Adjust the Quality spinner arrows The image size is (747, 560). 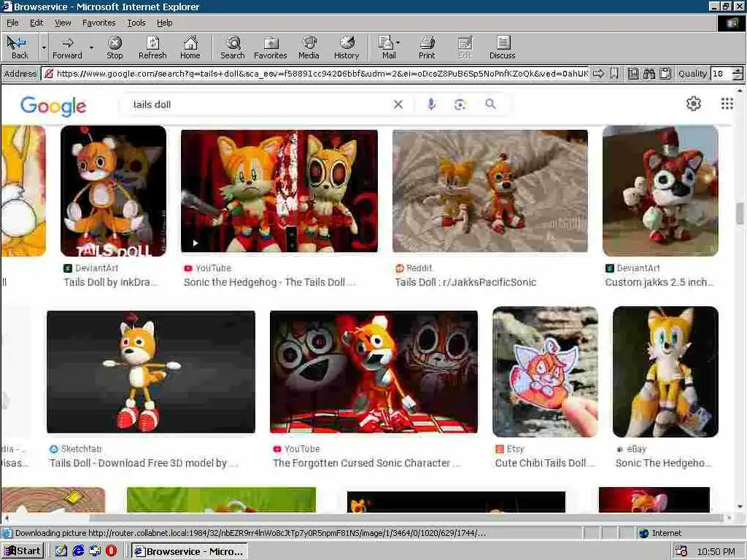point(738,74)
